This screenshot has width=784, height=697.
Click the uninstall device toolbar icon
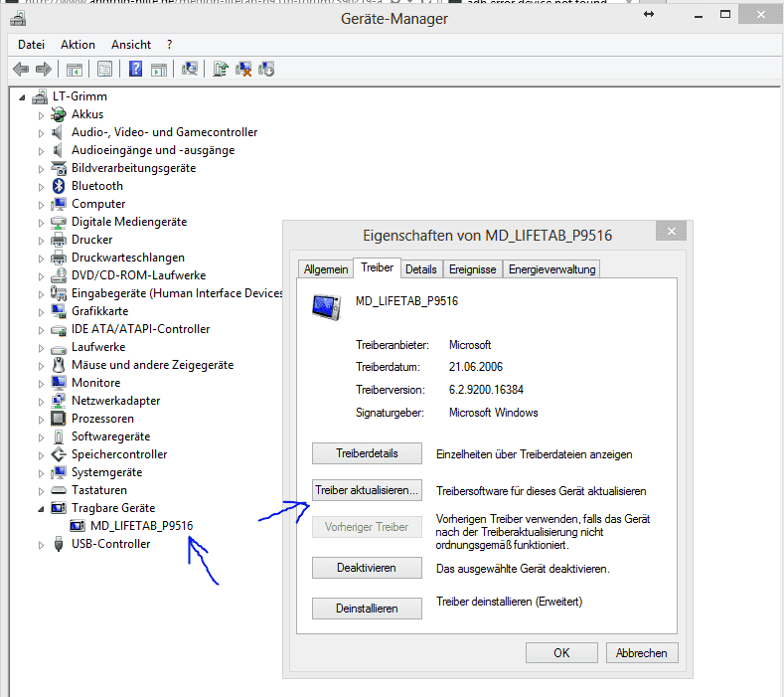click(x=243, y=69)
